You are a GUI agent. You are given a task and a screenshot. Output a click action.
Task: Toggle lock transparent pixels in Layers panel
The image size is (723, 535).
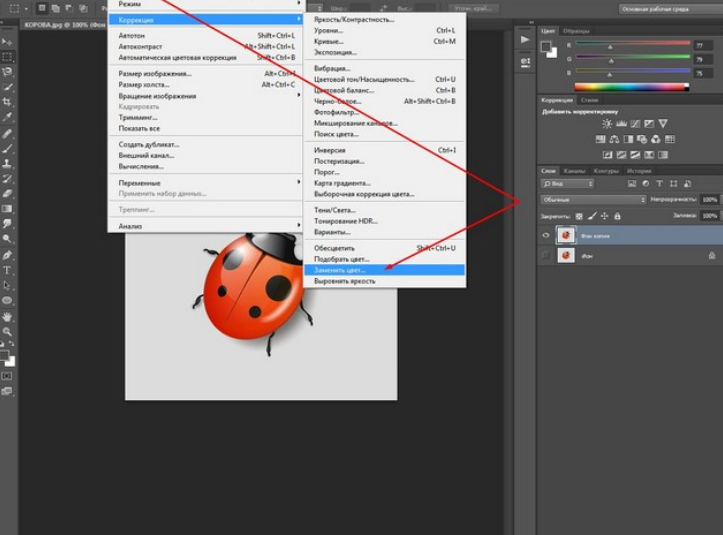tap(579, 215)
